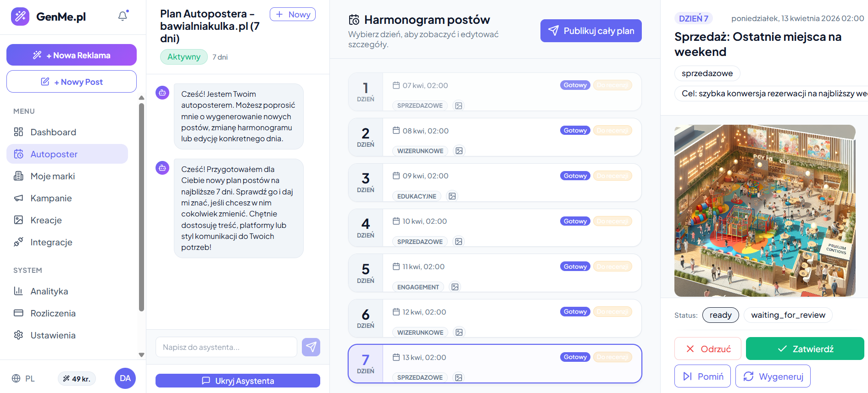Click the image icon on day 5 row

click(455, 287)
